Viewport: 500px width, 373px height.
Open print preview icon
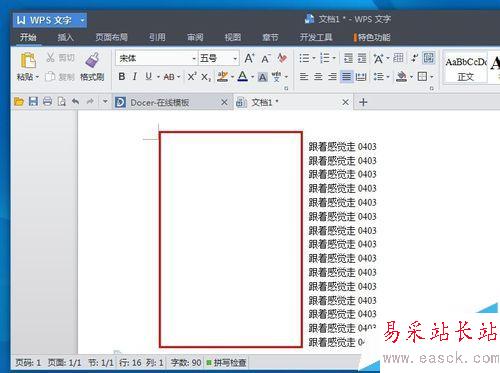tap(62, 101)
